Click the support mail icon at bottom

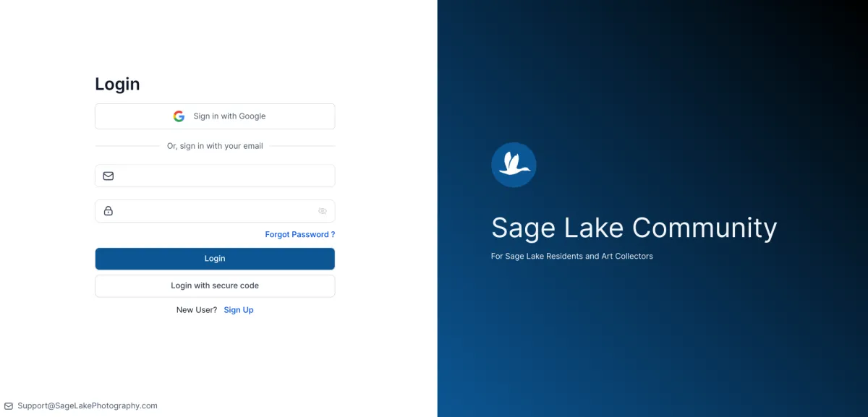[9, 406]
